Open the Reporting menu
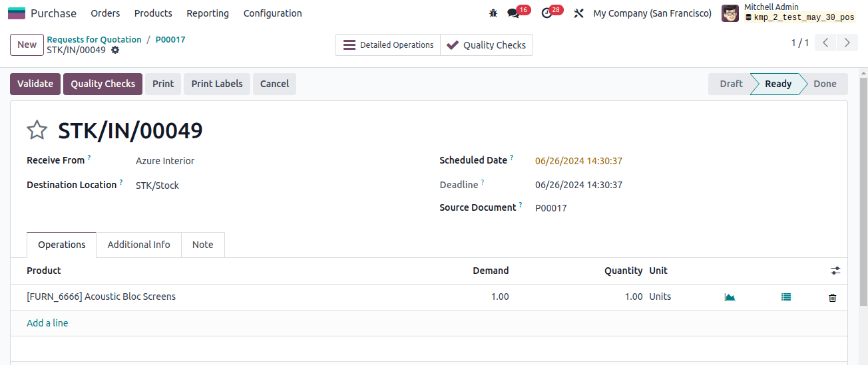This screenshot has width=868, height=365. [208, 13]
